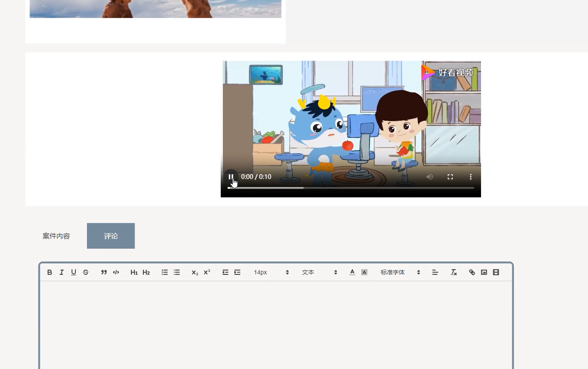Switch to the 评论 tab
Viewport: 588px width, 369px height.
tap(111, 236)
